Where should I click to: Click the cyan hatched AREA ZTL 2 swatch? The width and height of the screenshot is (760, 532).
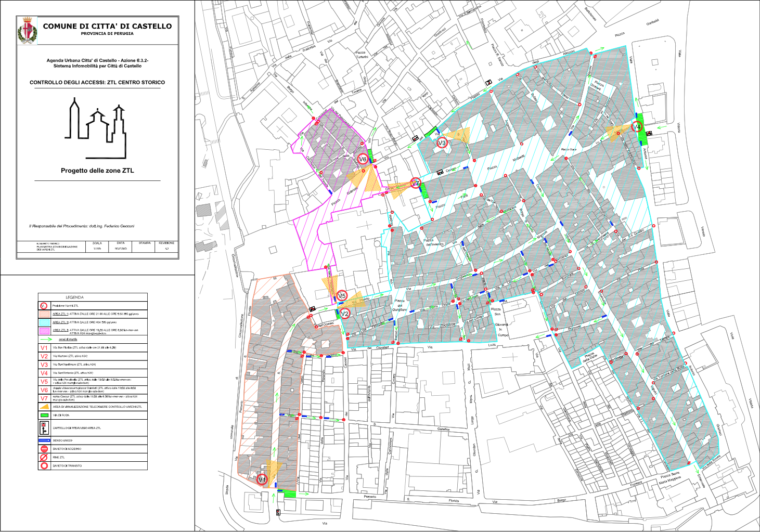click(x=44, y=322)
